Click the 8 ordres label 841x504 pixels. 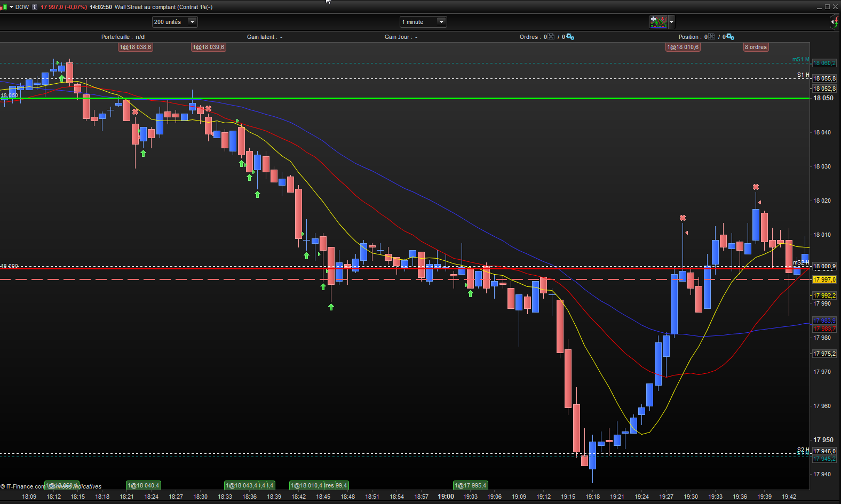tap(756, 47)
